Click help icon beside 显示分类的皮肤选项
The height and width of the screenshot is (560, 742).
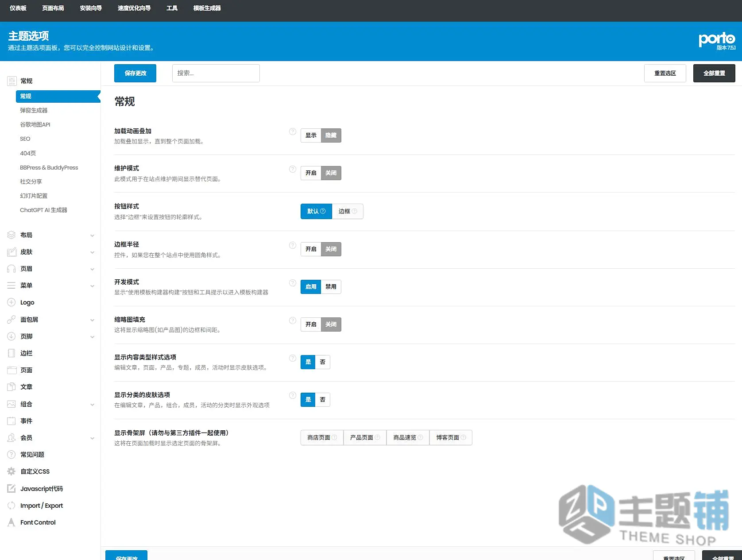click(293, 395)
